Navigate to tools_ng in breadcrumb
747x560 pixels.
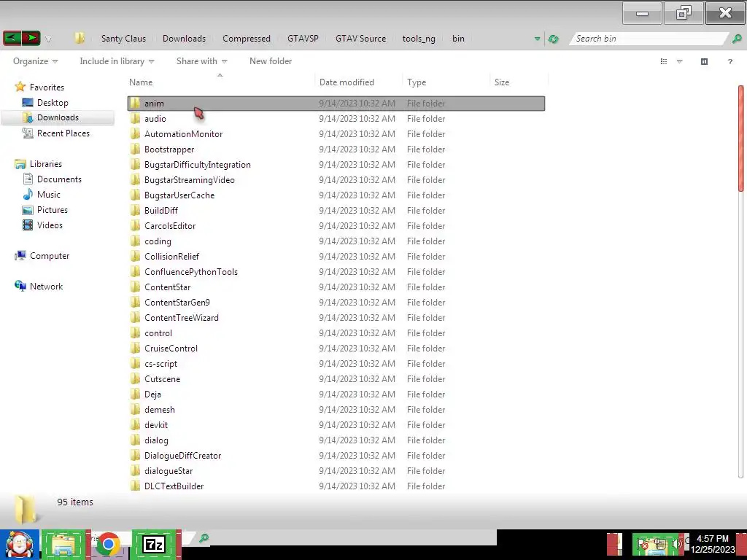(419, 39)
